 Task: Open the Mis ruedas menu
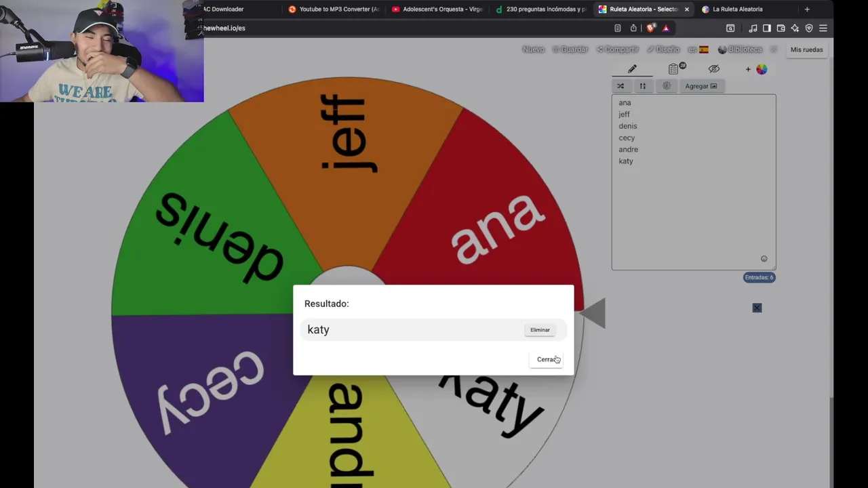806,49
